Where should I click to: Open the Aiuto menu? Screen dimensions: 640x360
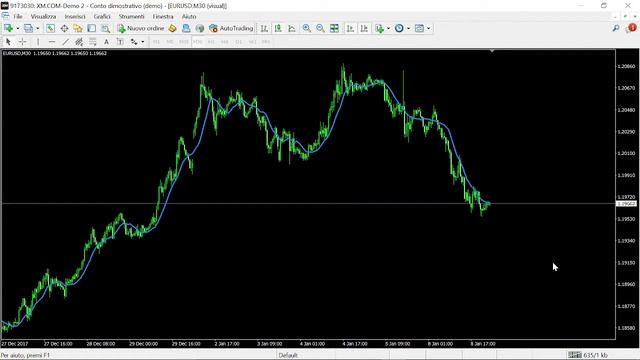click(x=189, y=16)
